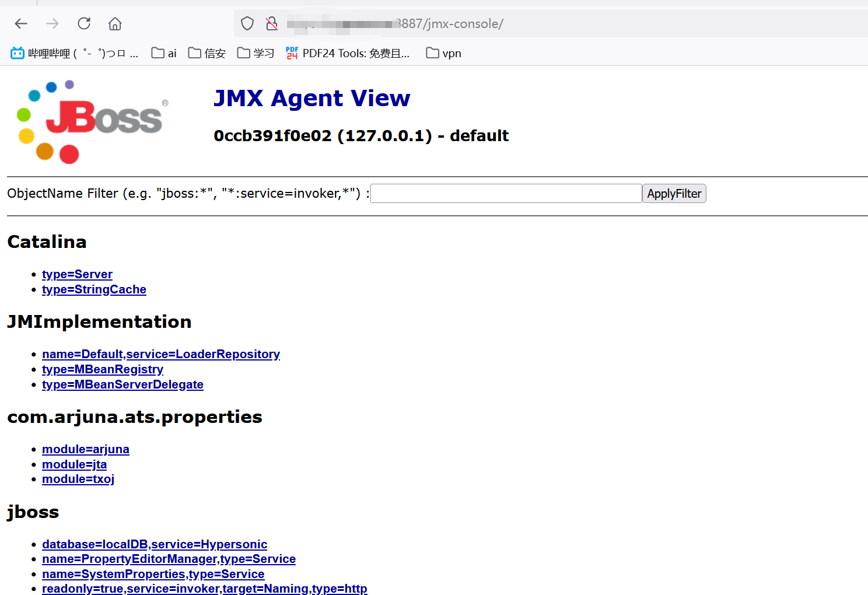Open the bilibili bookmark
Screen dimensions: 868x595
pos(75,53)
